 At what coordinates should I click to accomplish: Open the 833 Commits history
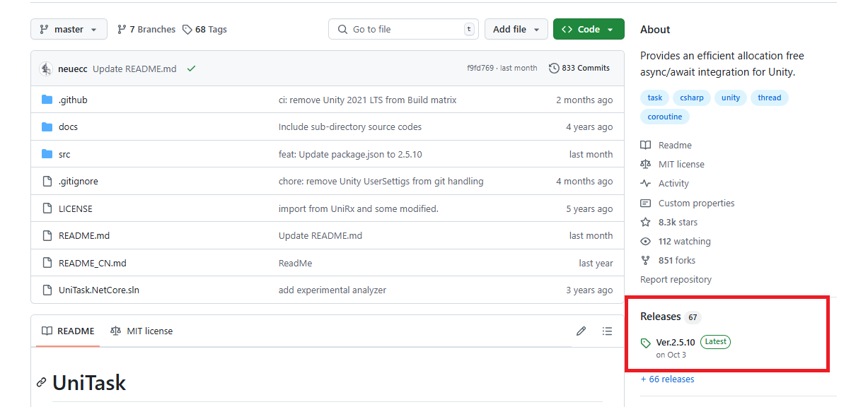pyautogui.click(x=579, y=69)
